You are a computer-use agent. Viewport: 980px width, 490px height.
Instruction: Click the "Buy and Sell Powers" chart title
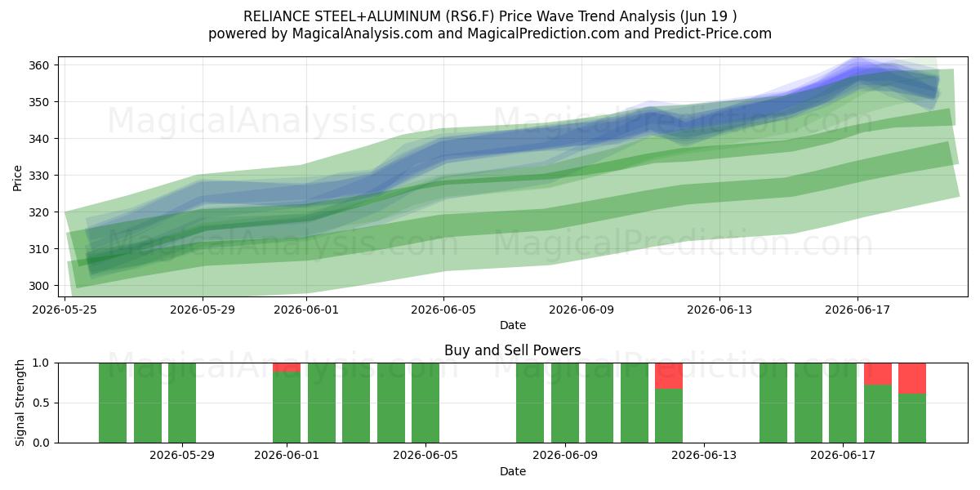tap(513, 350)
